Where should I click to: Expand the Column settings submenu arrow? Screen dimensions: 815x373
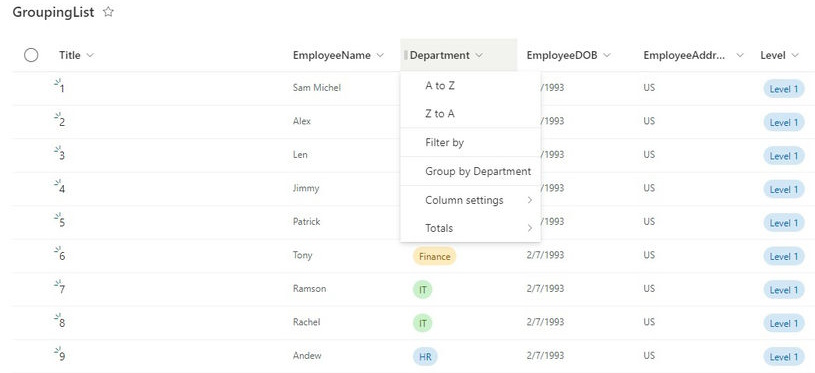pos(530,200)
